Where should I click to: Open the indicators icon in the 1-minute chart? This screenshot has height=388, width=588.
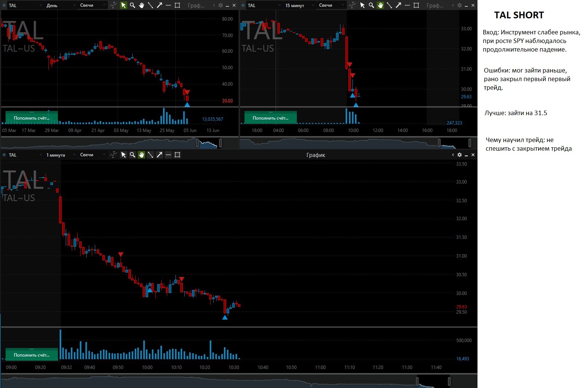pyautogui.click(x=113, y=155)
